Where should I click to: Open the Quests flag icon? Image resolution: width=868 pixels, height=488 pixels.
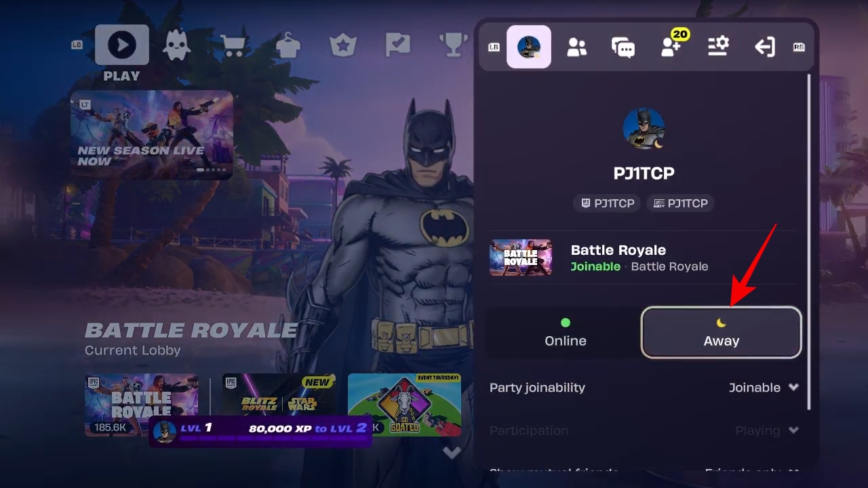(x=398, y=46)
